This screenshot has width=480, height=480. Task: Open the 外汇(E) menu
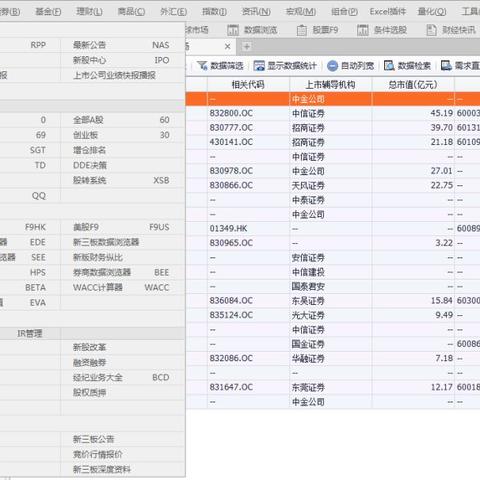(x=173, y=12)
